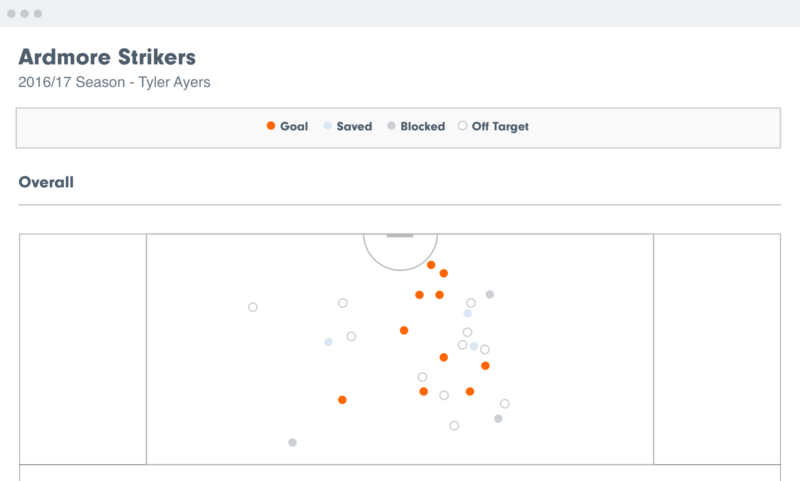Click the light blue Saved legend dot
This screenshot has width=800, height=481.
coord(328,125)
